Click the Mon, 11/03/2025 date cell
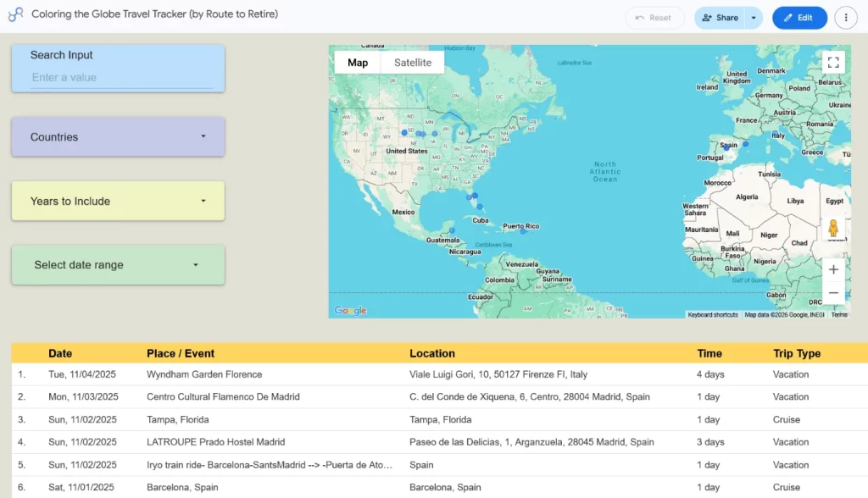This screenshot has width=868, height=498. 83,396
